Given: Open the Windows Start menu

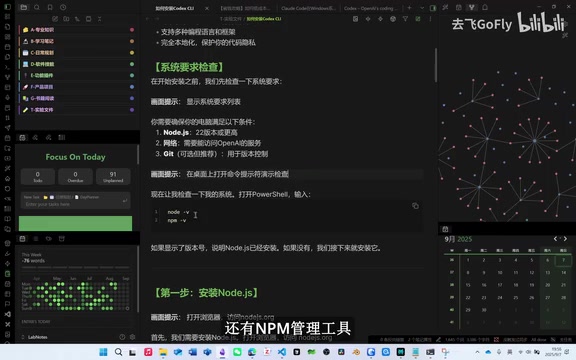Looking at the screenshot, I should (103, 352).
